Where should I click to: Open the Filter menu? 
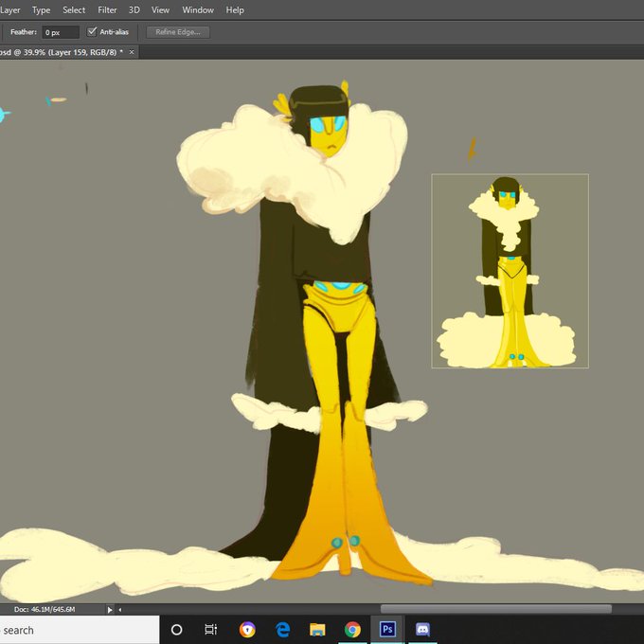107,9
